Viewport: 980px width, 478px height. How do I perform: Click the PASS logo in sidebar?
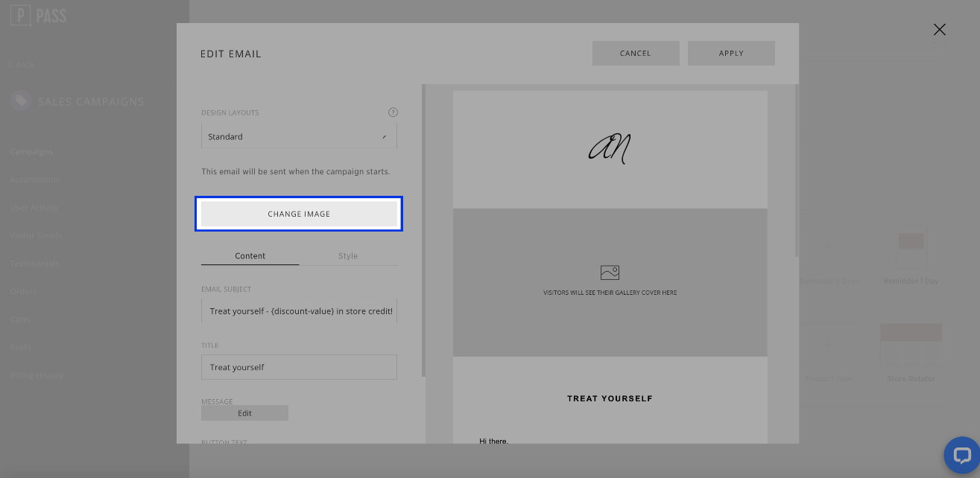[x=38, y=16]
